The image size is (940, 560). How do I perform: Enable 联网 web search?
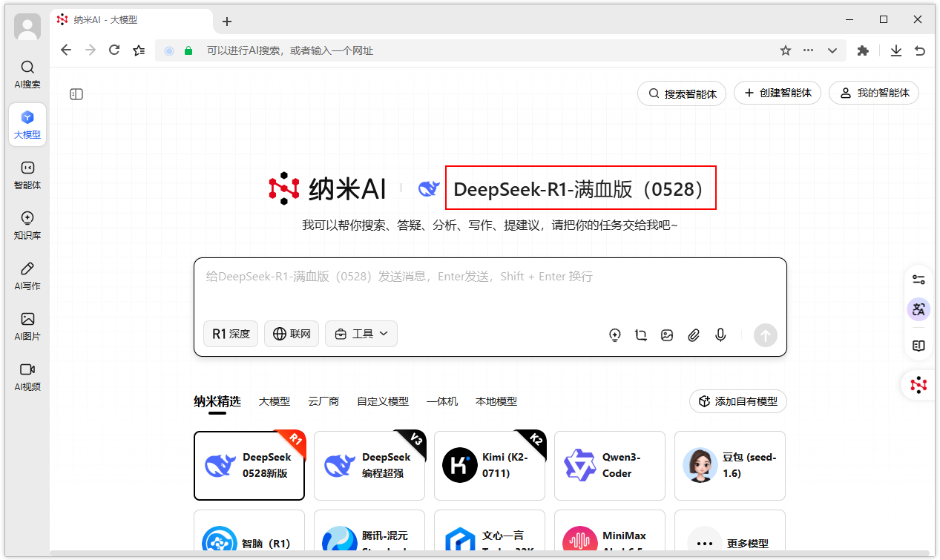click(x=291, y=334)
